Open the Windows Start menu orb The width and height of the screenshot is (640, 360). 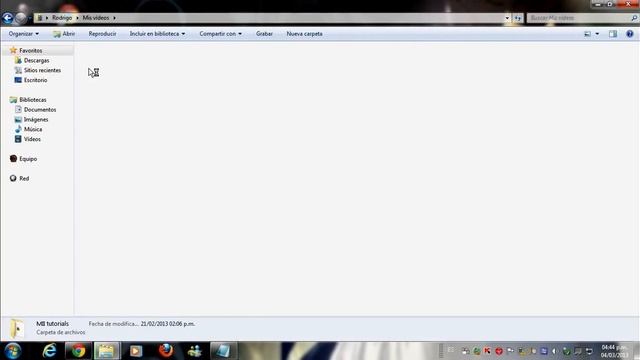[x=13, y=351]
